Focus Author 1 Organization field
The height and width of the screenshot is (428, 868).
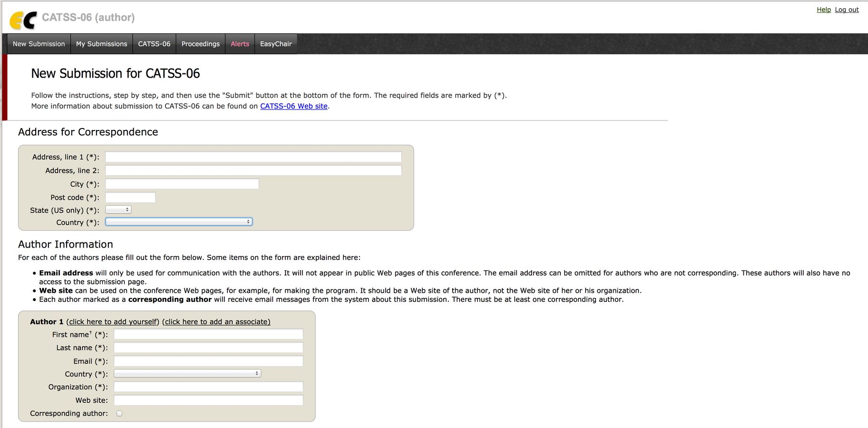click(x=208, y=387)
